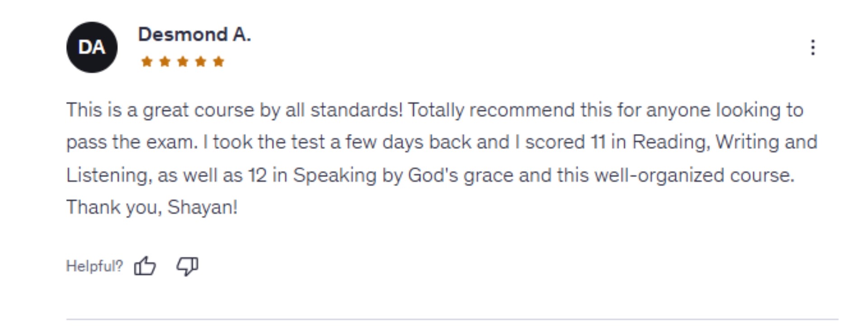Select the third rating star
The width and height of the screenshot is (868, 330).
183,62
